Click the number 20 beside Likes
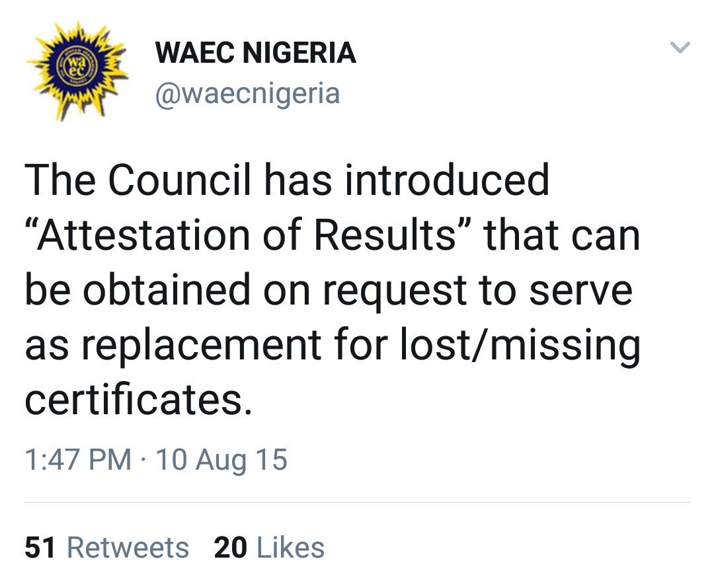The width and height of the screenshot is (714, 588). pos(231,548)
